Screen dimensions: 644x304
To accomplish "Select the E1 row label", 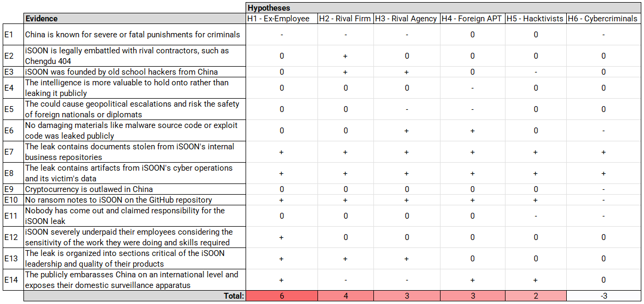I will 13,35.
